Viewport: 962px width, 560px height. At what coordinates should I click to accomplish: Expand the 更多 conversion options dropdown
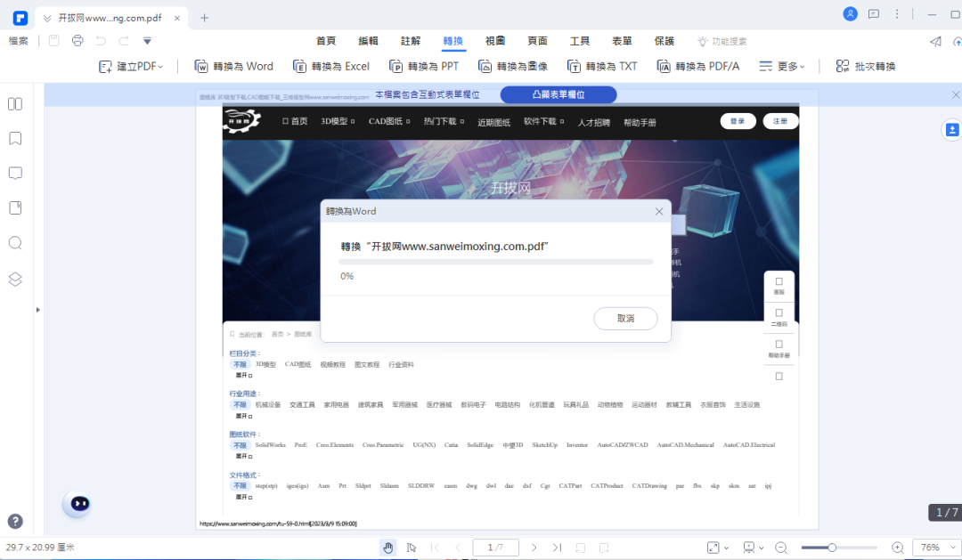pos(782,66)
